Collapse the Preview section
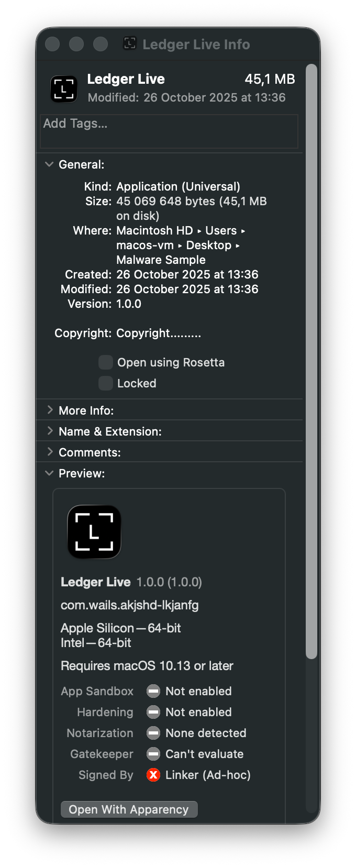 50,473
